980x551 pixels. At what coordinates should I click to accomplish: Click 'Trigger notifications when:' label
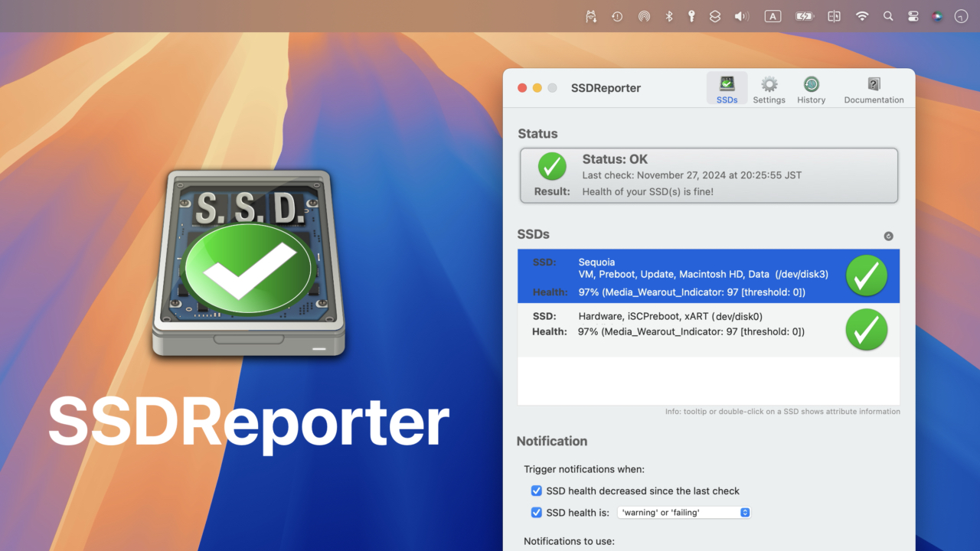point(584,469)
